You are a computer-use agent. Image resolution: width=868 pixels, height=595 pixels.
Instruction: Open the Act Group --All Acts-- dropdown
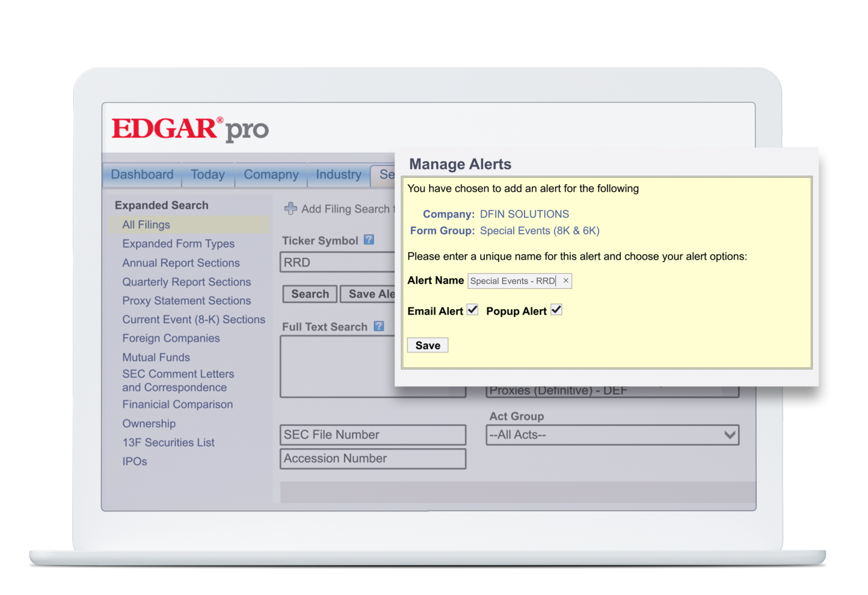click(612, 434)
